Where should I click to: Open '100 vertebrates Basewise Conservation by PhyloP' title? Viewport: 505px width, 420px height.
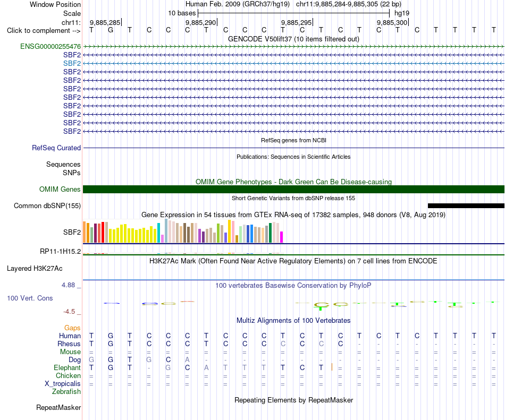[293, 285]
